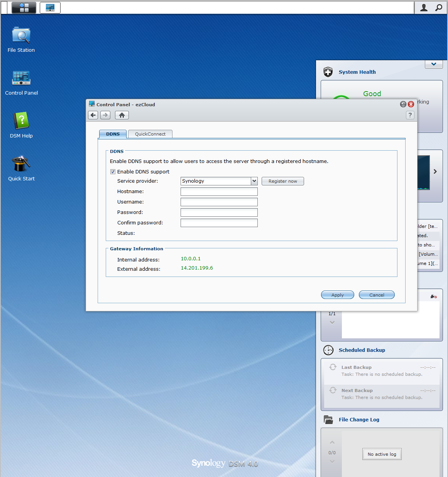The width and height of the screenshot is (448, 477).
Task: Open the File Change Log title
Action: point(359,419)
